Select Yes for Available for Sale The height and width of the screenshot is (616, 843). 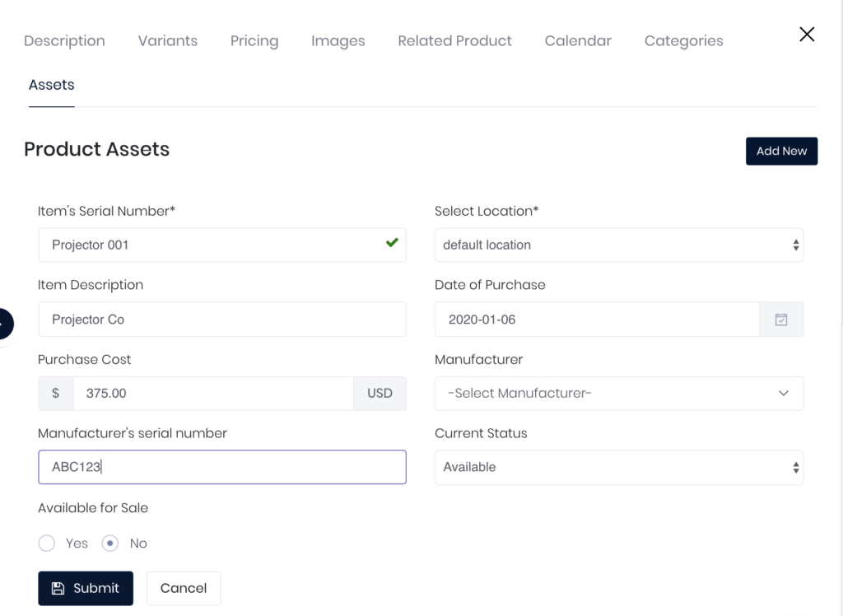(47, 544)
